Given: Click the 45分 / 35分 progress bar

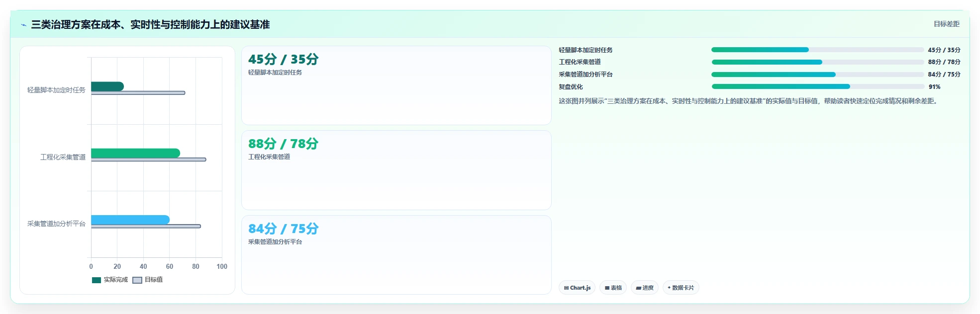Looking at the screenshot, I should 817,50.
